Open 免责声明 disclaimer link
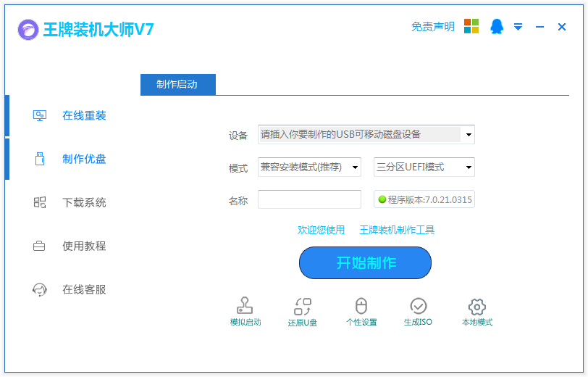 pos(433,27)
